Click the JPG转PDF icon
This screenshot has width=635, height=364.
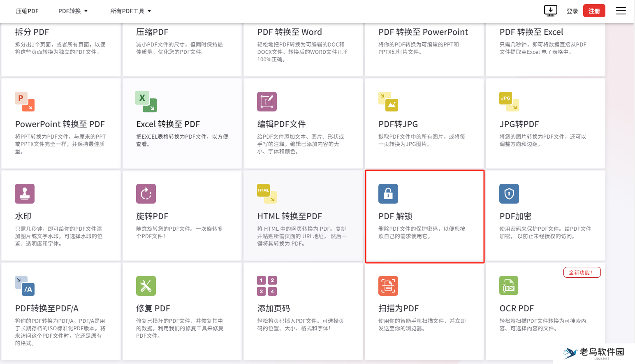point(509,102)
